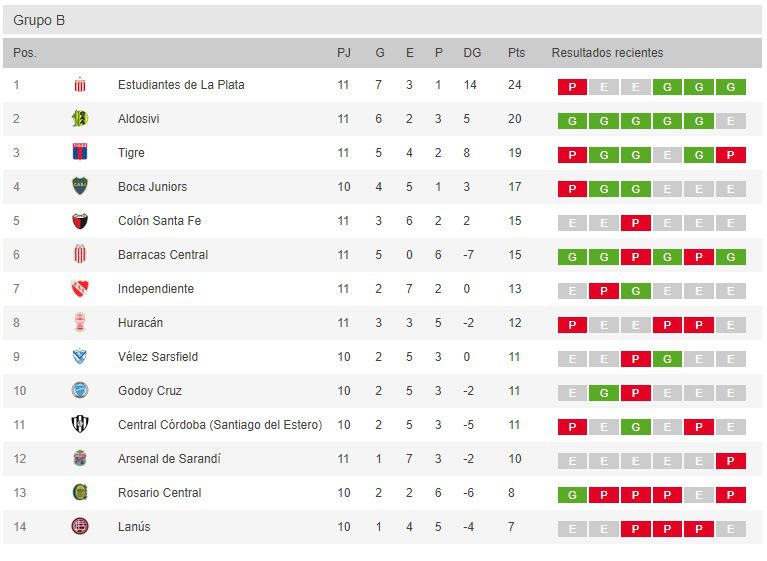Click the Colón Santa Fe crest icon
This screenshot has width=767, height=561.
[x=80, y=221]
